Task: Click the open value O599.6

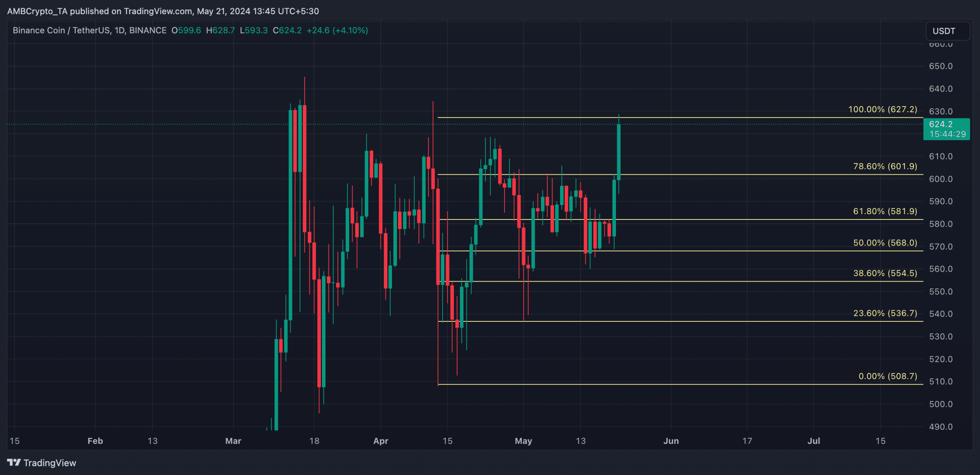Action: [x=186, y=30]
